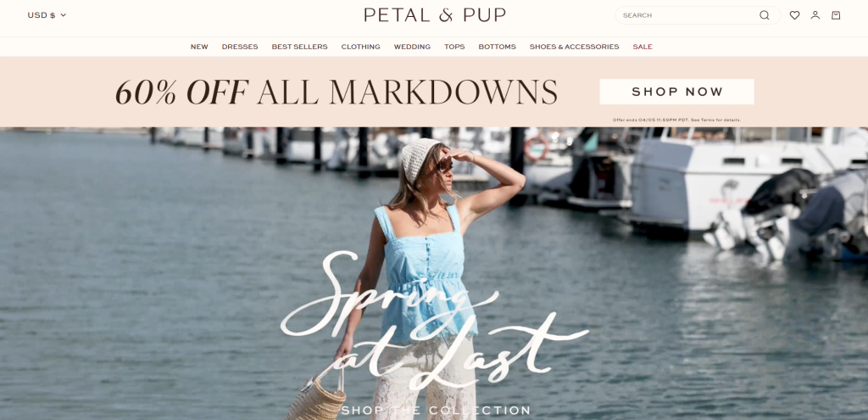Image resolution: width=868 pixels, height=420 pixels.
Task: Open the Clothing category menu
Action: pos(360,47)
